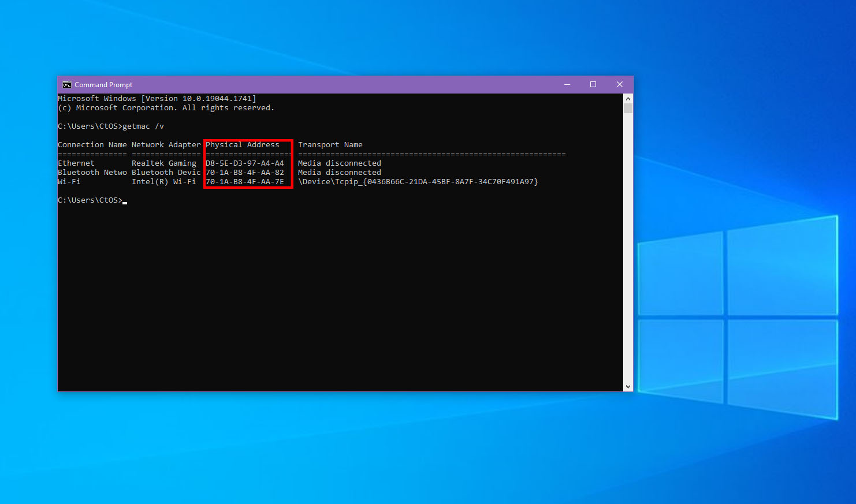Click the Command Prompt title text
This screenshot has width=856, height=504.
click(x=104, y=84)
